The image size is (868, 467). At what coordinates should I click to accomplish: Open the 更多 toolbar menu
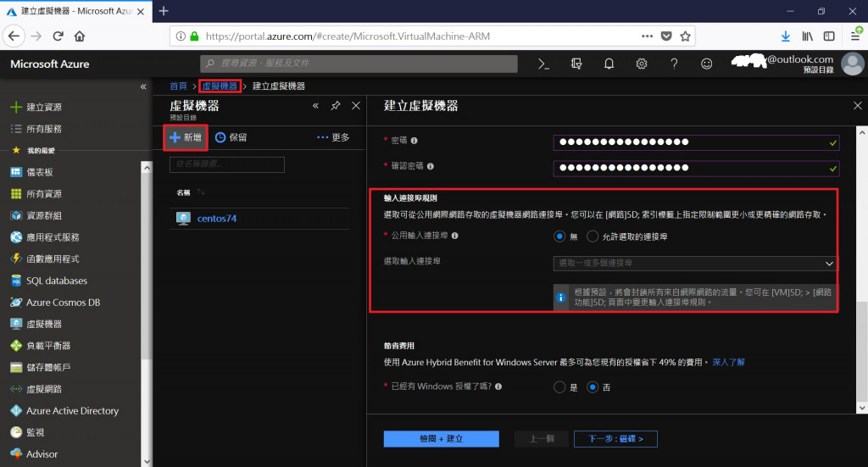(333, 137)
